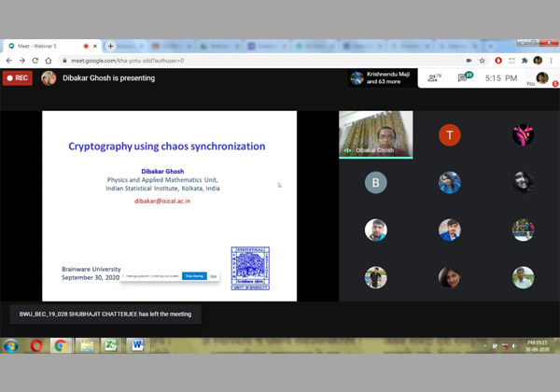This screenshot has height=392, width=560.
Task: Open the Extensions puzzle icon
Action: coord(525,61)
